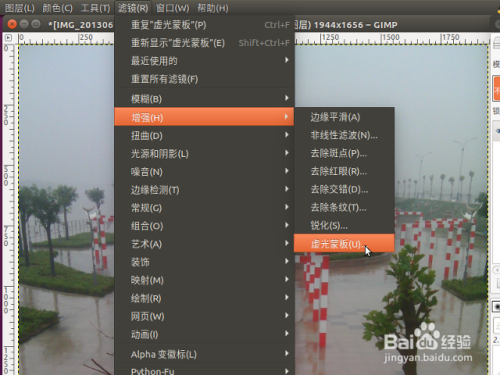Viewport: 500px width, 375px height.
Task: Close the 滤镜(R) menu in menu bar
Action: [133, 8]
